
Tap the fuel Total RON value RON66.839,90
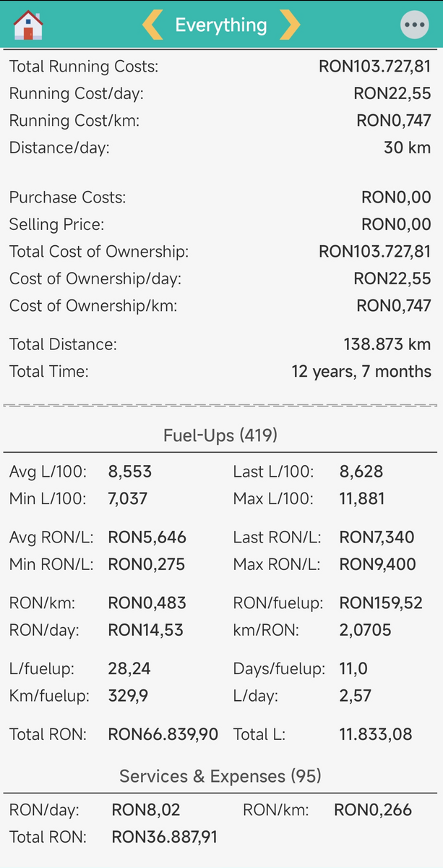[x=163, y=734]
